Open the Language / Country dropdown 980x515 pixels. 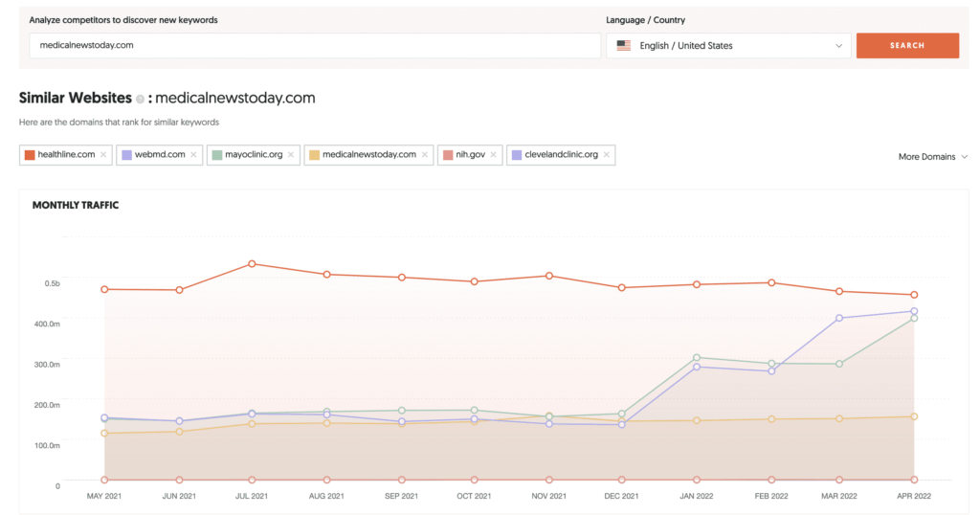(x=728, y=46)
